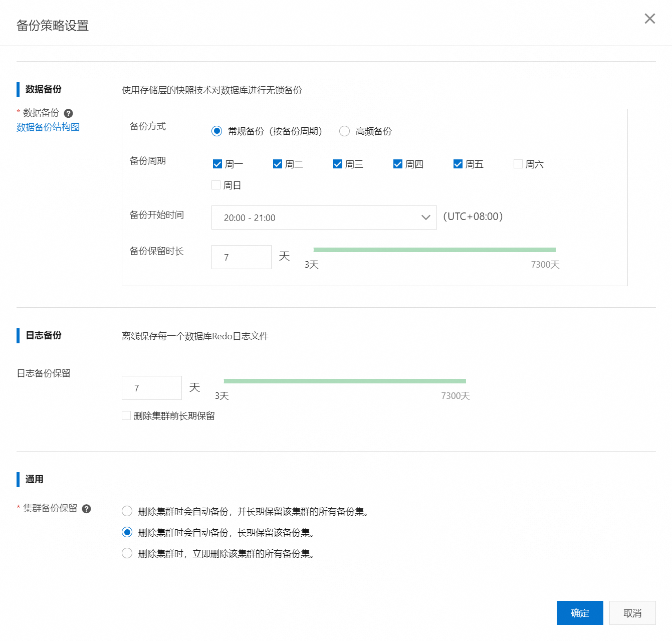The image size is (672, 641).
Task: Enable the 周日 backup day
Action: [216, 185]
